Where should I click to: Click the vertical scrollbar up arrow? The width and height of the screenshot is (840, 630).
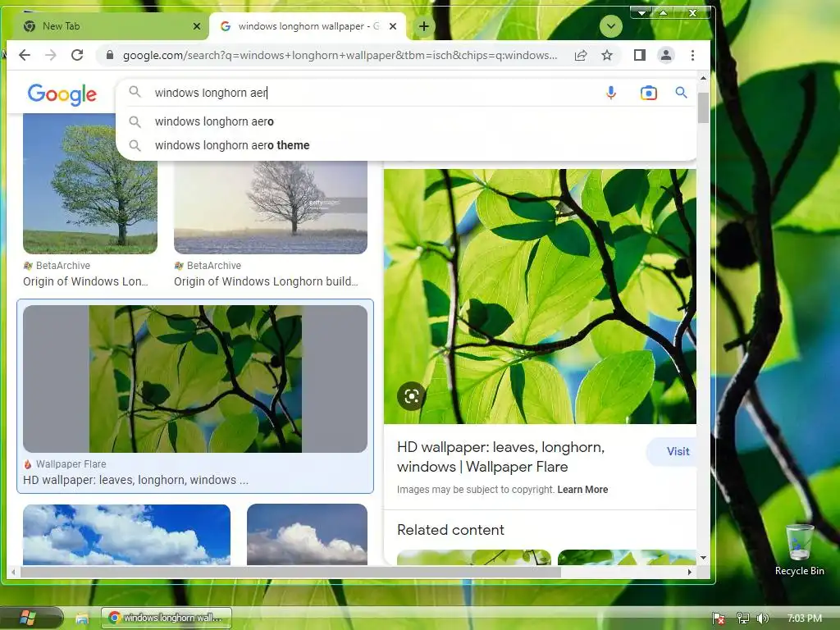tap(703, 78)
